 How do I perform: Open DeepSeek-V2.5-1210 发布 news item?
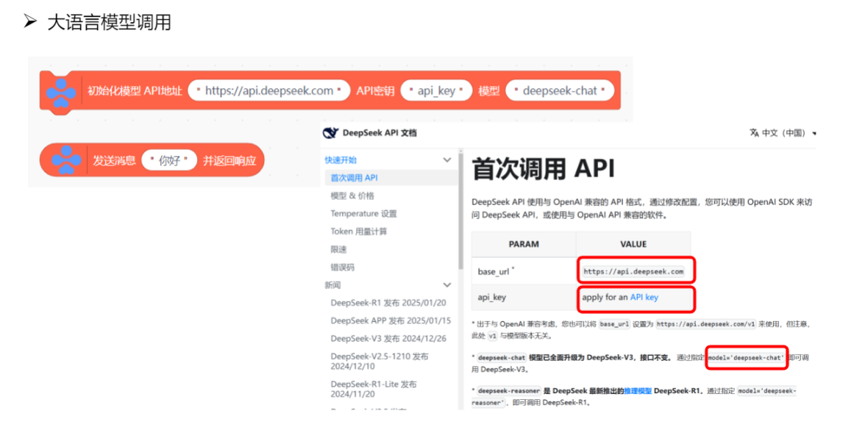380,360
